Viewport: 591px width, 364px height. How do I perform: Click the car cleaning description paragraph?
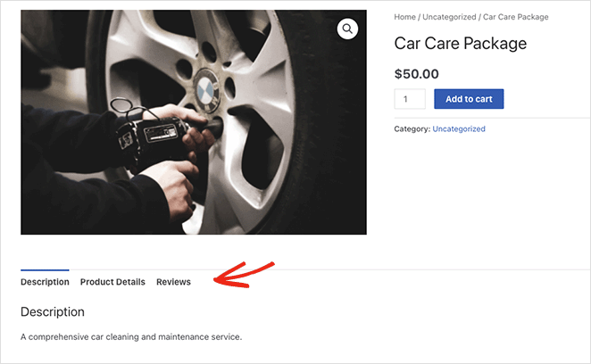click(131, 337)
